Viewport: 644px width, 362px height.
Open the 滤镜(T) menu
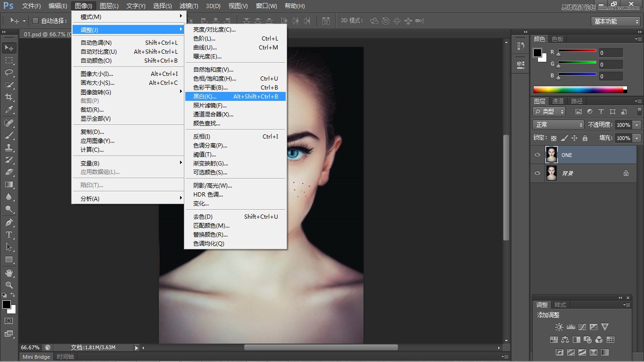pos(188,6)
